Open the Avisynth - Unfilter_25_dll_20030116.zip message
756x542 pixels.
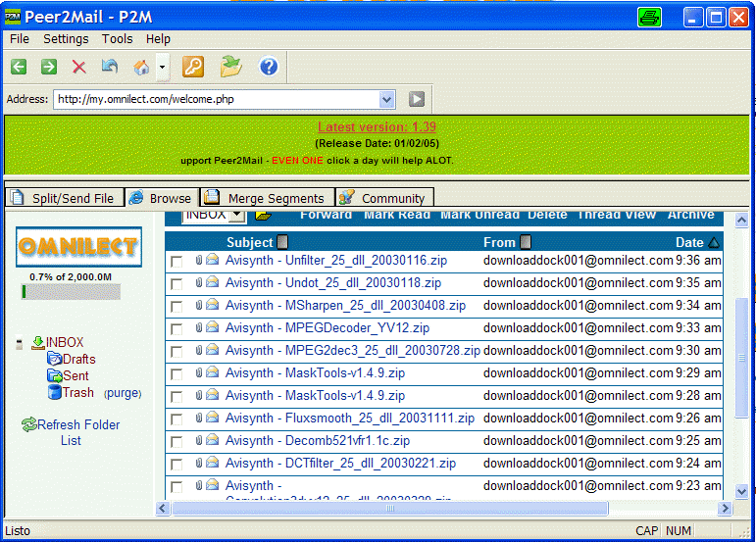coord(336,261)
